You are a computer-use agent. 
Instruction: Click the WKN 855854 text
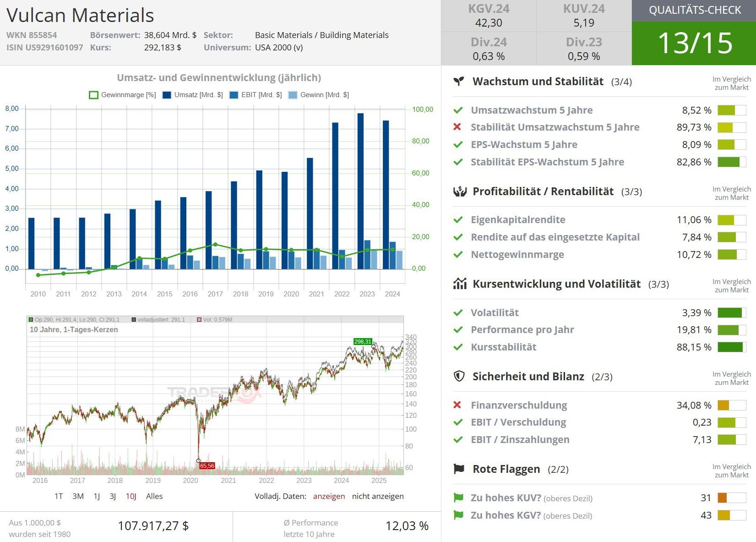coord(32,35)
